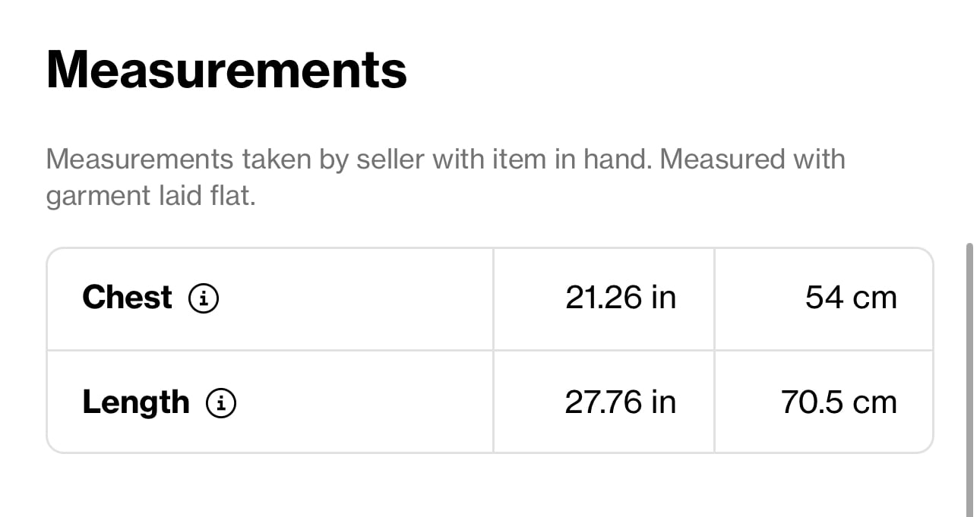Open the Chest measurement info icon

tap(204, 298)
